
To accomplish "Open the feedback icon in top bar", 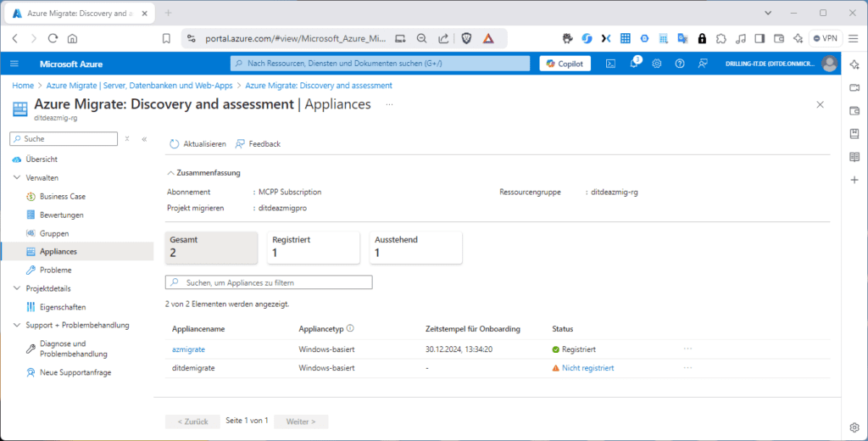I will click(x=703, y=64).
